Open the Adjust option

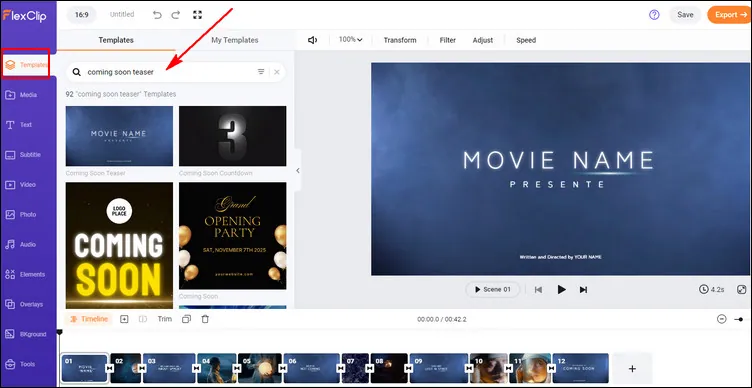point(482,40)
